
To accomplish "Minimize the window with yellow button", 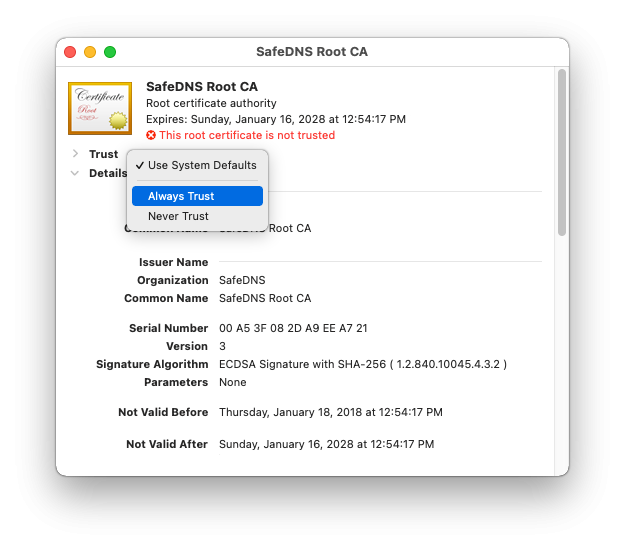I will (x=90, y=52).
